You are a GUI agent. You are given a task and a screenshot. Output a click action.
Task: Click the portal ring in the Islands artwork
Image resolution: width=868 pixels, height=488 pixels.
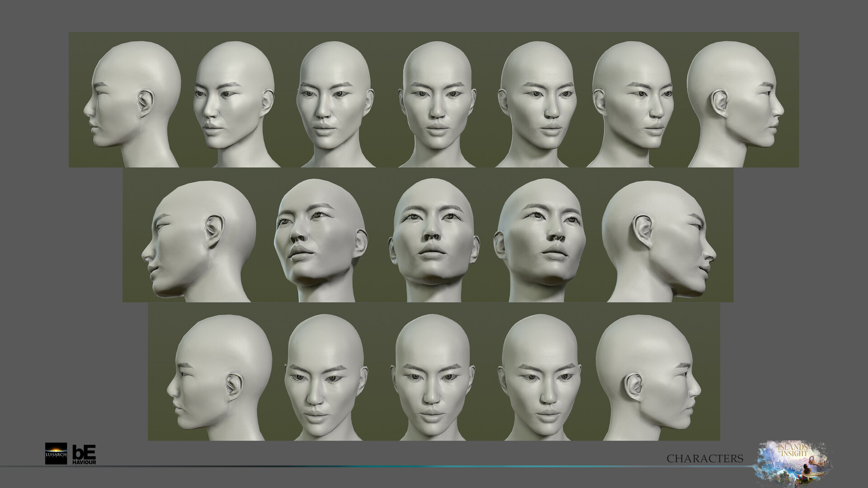click(812, 459)
